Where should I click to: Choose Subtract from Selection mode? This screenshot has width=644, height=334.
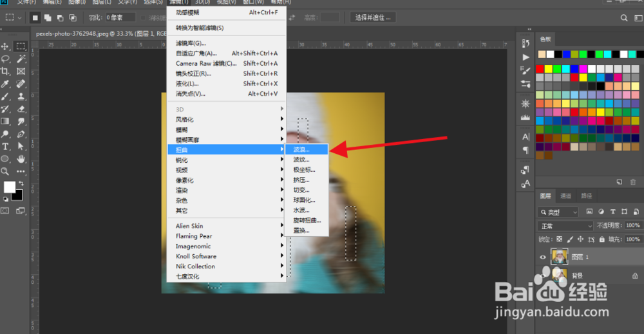pos(61,17)
